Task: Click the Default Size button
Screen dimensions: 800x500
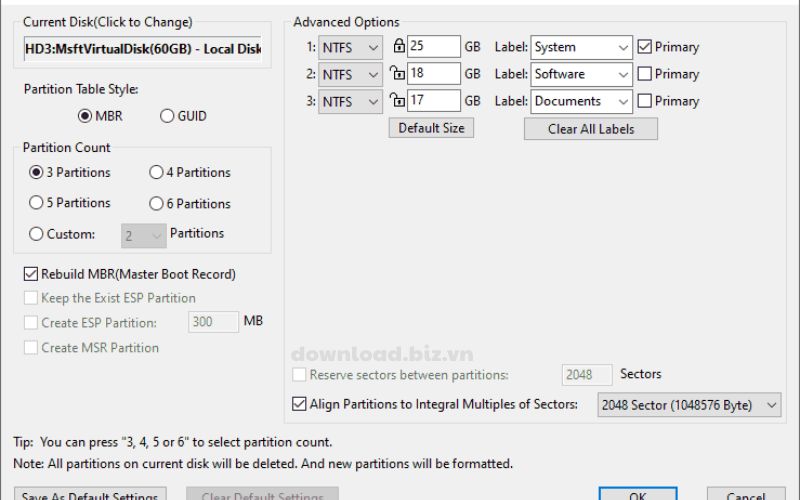Action: [431, 128]
